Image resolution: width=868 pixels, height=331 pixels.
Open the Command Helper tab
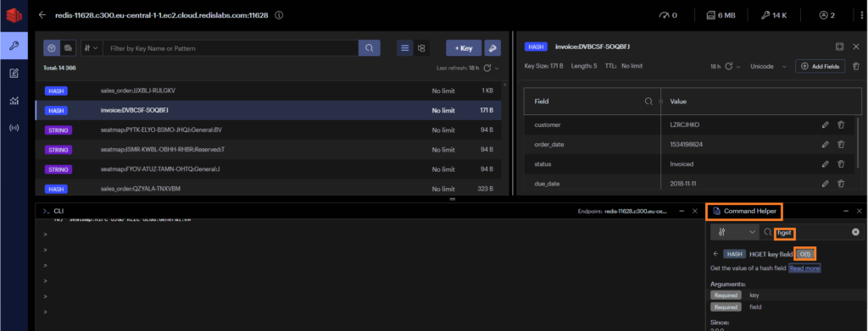(745, 211)
